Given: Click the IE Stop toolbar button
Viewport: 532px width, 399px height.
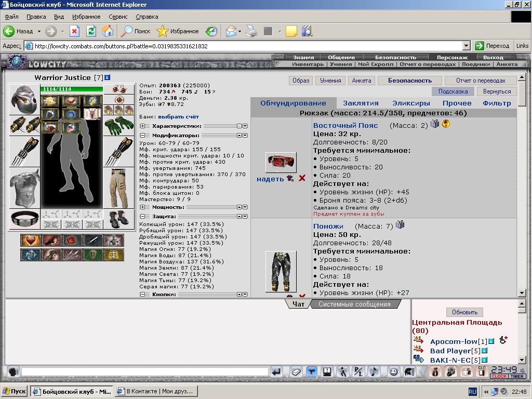Looking at the screenshot, I should (74, 31).
